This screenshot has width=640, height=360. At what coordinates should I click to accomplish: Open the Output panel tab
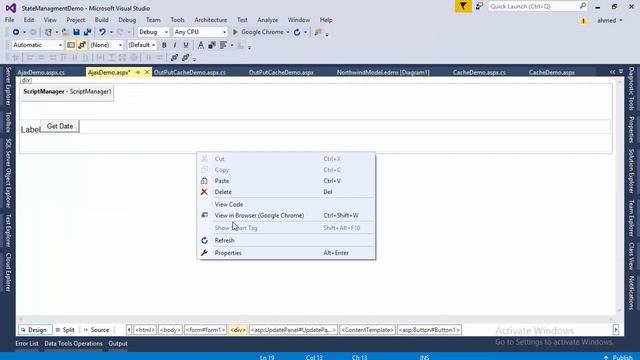118,344
